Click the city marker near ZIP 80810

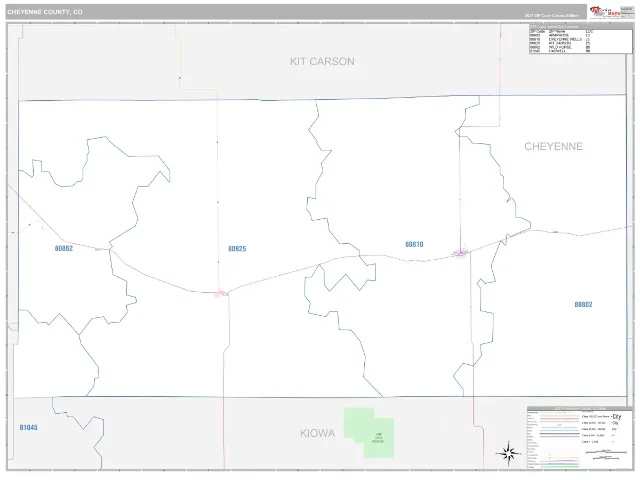(x=460, y=253)
